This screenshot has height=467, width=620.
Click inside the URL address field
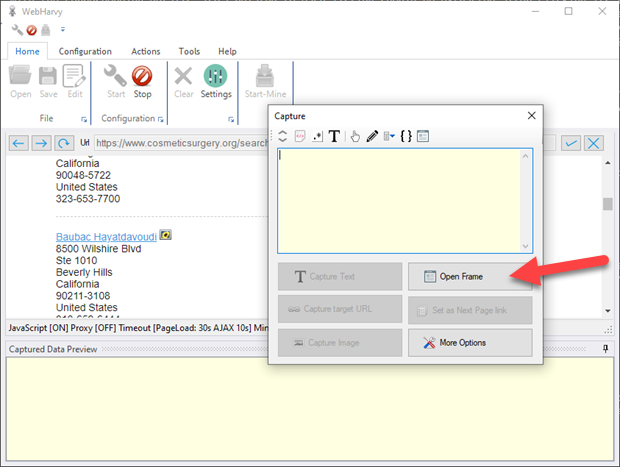(x=180, y=143)
